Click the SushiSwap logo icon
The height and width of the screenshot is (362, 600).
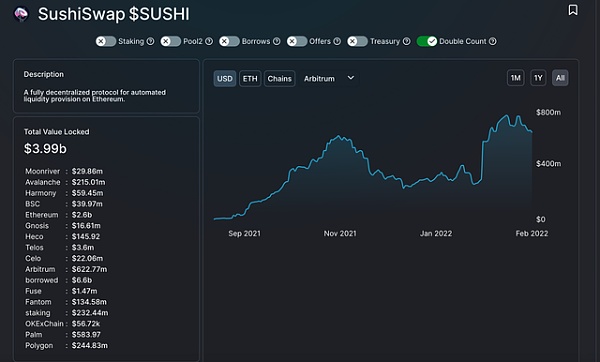pyautogui.click(x=21, y=14)
